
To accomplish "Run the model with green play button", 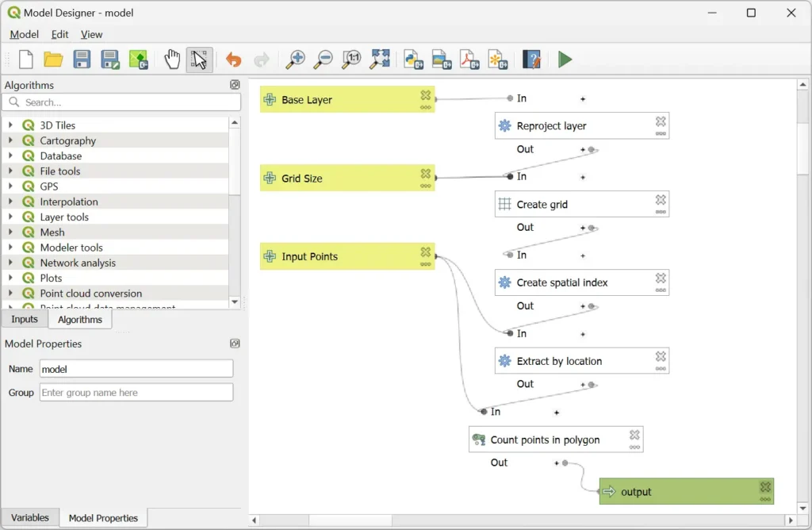I will point(565,60).
